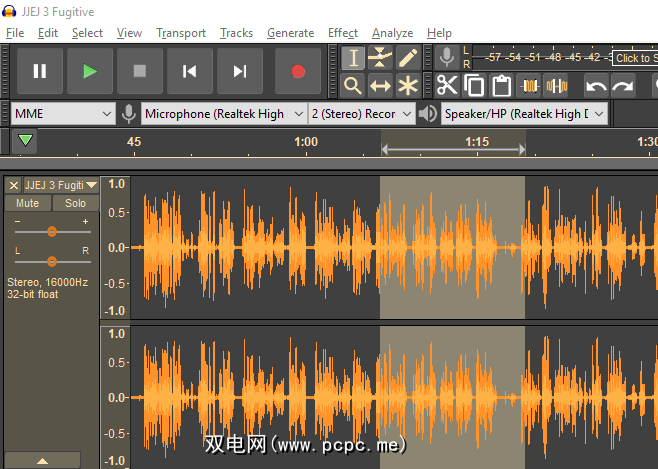Screen dimensions: 658x469
Task: Open the Speaker/HP playback device dropdown
Action: point(524,114)
